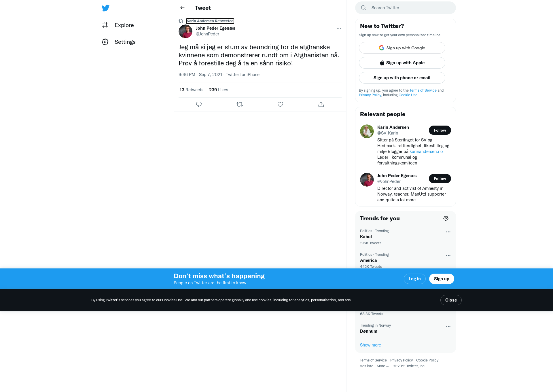Open more options for the Kabul trend
The height and width of the screenshot is (392, 553).
(x=448, y=232)
